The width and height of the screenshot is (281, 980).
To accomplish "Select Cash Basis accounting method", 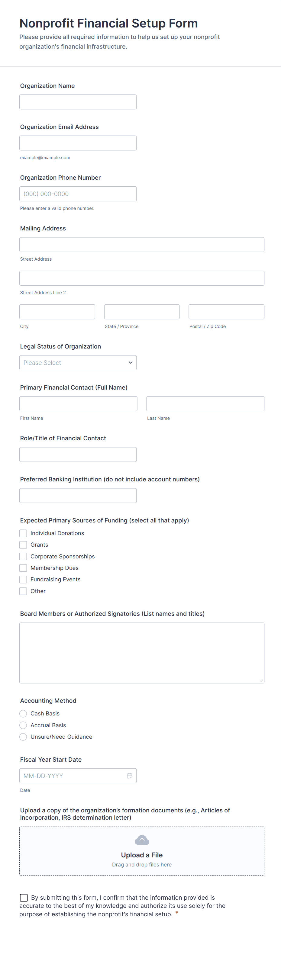I will pos(23,714).
